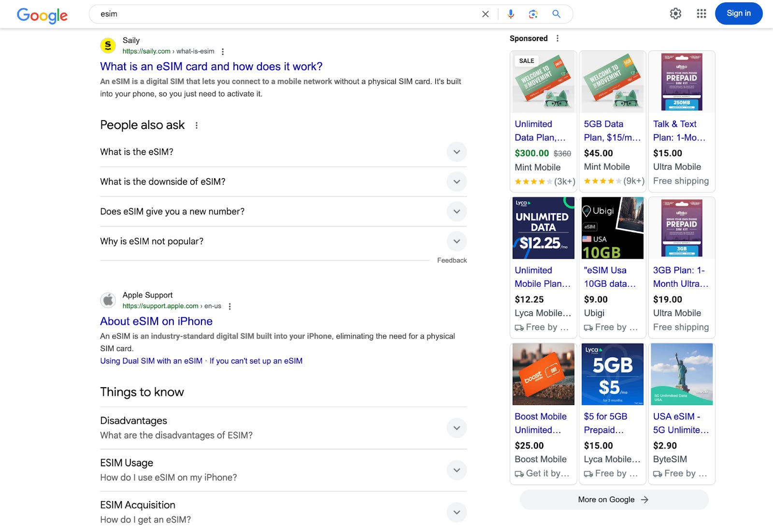Image resolution: width=773 pixels, height=532 pixels.
Task: Click the 'Things to know' heading
Action: 142,392
